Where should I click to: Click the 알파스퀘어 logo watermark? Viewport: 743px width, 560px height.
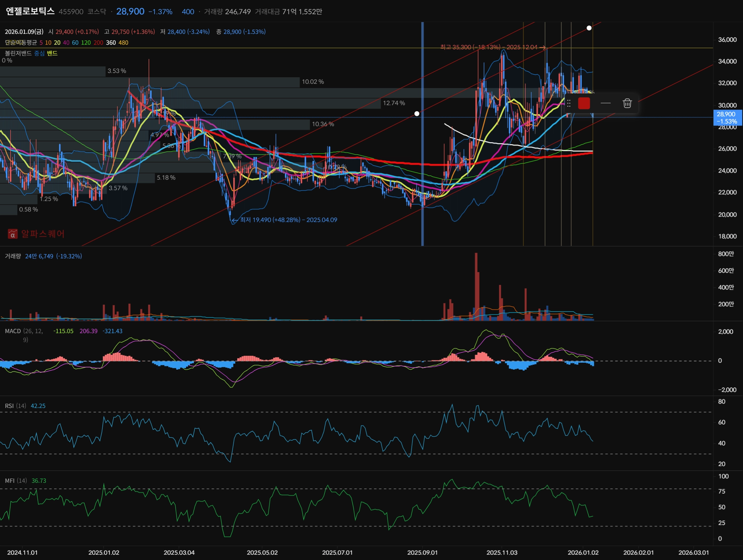point(36,234)
